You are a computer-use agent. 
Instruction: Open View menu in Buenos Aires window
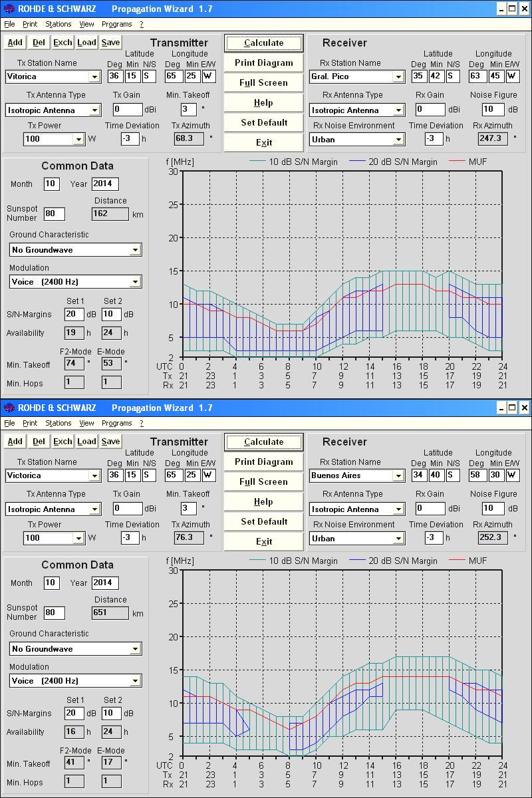86,423
